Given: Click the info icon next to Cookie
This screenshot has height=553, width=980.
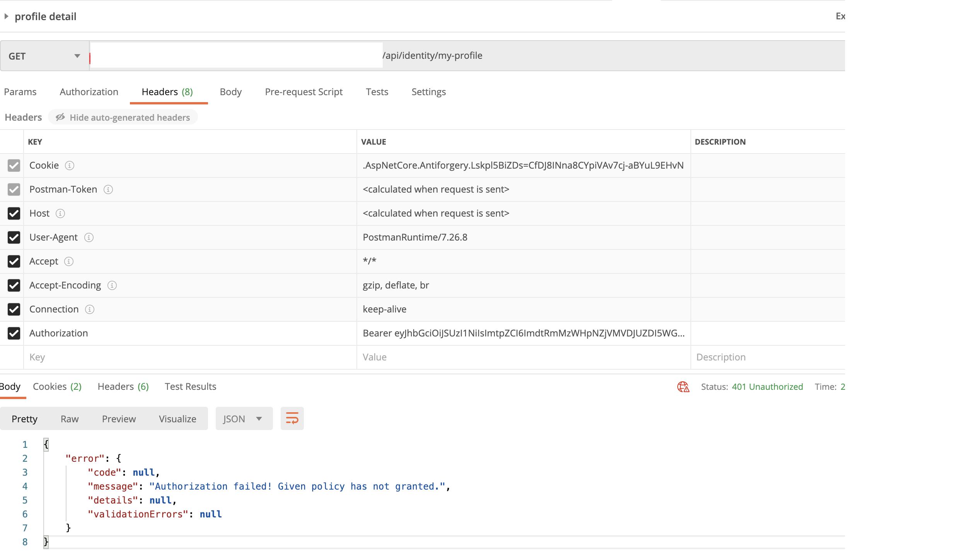Looking at the screenshot, I should pos(70,166).
